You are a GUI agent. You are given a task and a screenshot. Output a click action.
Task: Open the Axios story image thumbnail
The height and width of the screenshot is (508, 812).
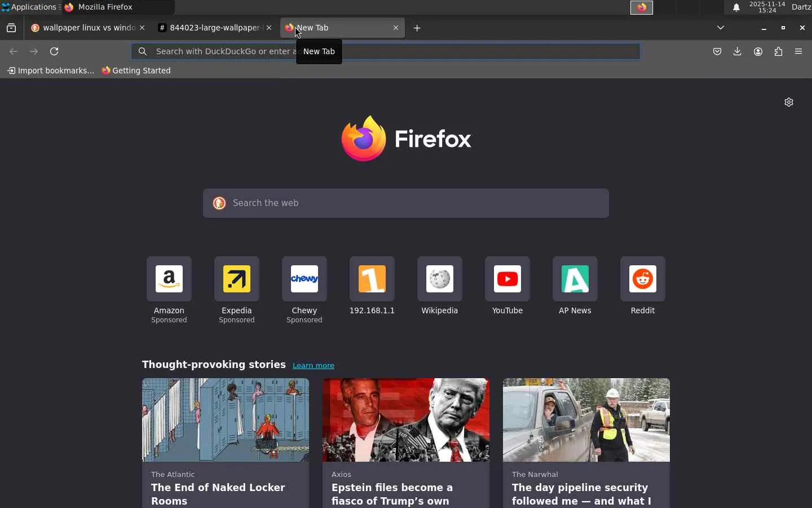coord(406,420)
